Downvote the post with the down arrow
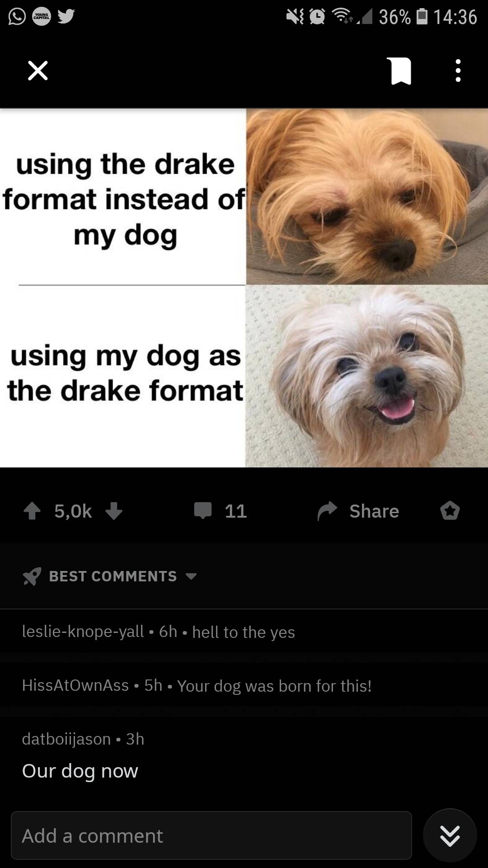Screen dimensions: 488x868 (x=113, y=511)
